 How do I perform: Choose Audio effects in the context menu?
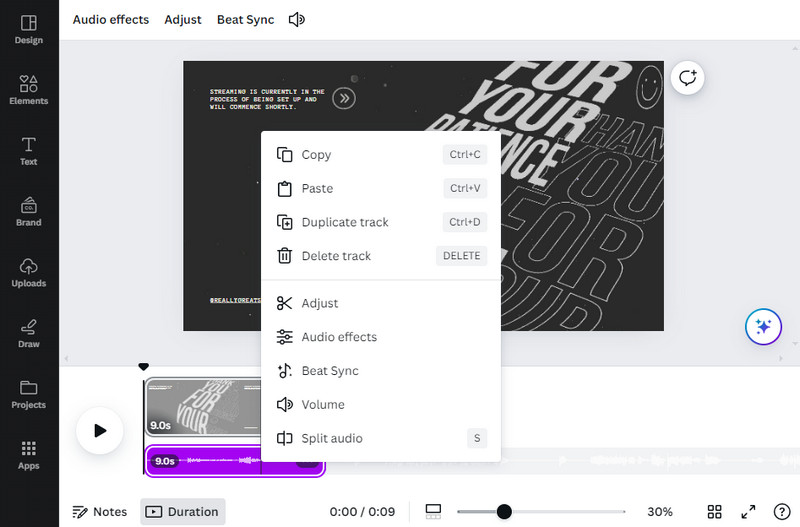tap(381, 337)
